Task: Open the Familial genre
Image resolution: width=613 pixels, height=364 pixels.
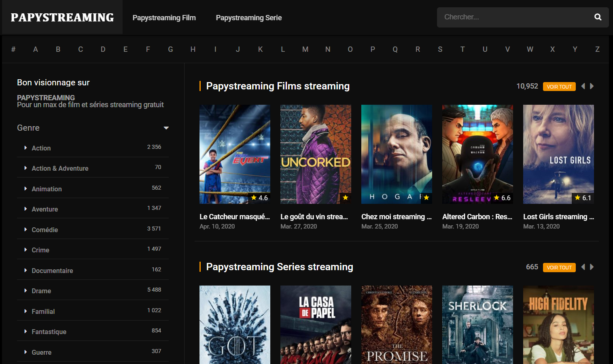Action: click(x=43, y=311)
